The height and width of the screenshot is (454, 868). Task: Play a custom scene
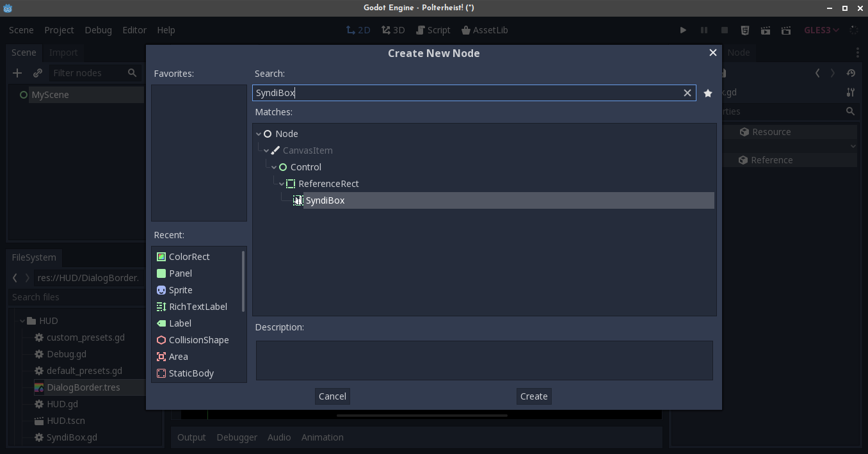[x=785, y=30]
